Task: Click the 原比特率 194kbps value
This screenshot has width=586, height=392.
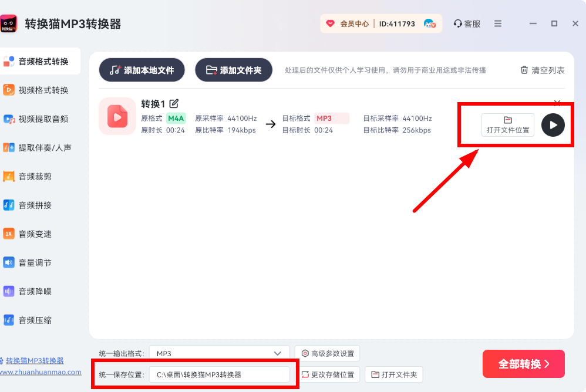Action: [241, 130]
